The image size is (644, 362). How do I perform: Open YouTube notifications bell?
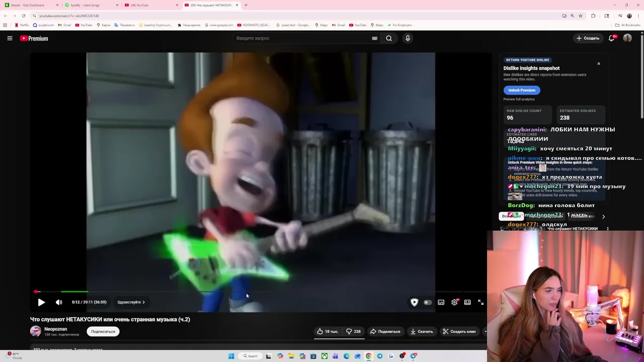[x=612, y=38]
